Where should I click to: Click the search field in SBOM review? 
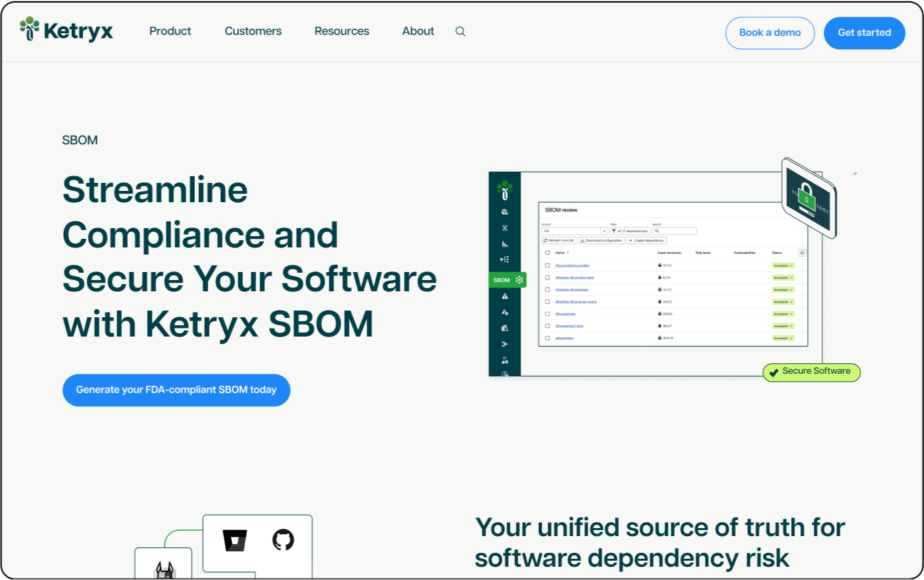coord(675,231)
